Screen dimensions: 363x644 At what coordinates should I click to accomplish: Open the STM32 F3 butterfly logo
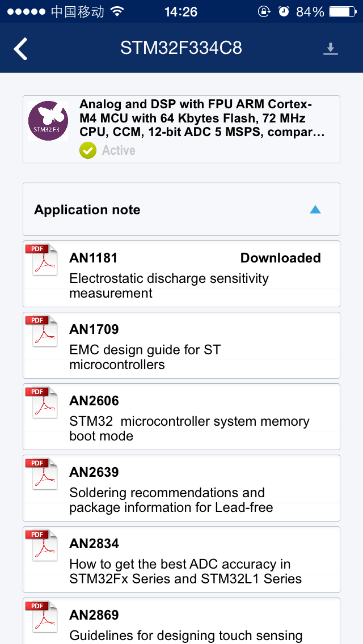coord(48,121)
